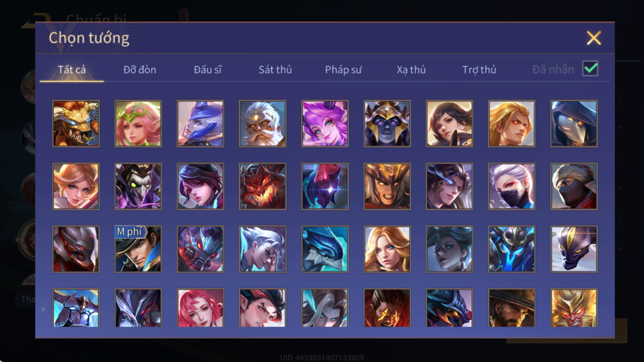Pick the hero tagged M phí
The image size is (644, 362).
138,250
